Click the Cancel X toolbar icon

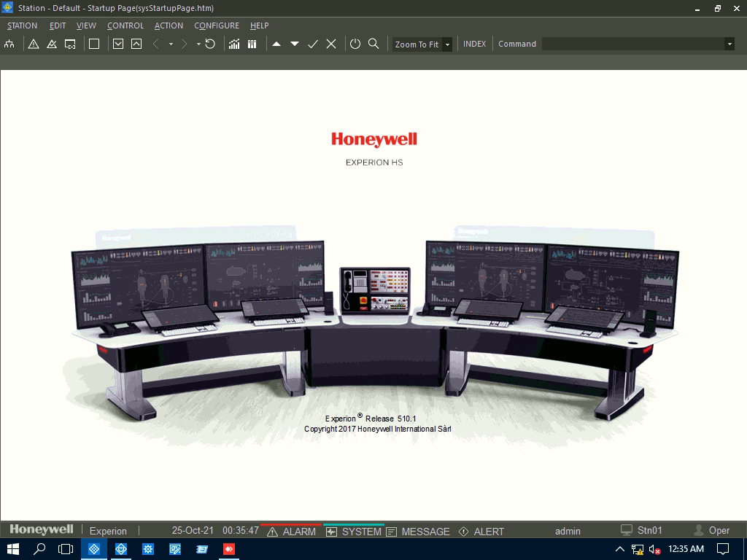[x=331, y=44]
